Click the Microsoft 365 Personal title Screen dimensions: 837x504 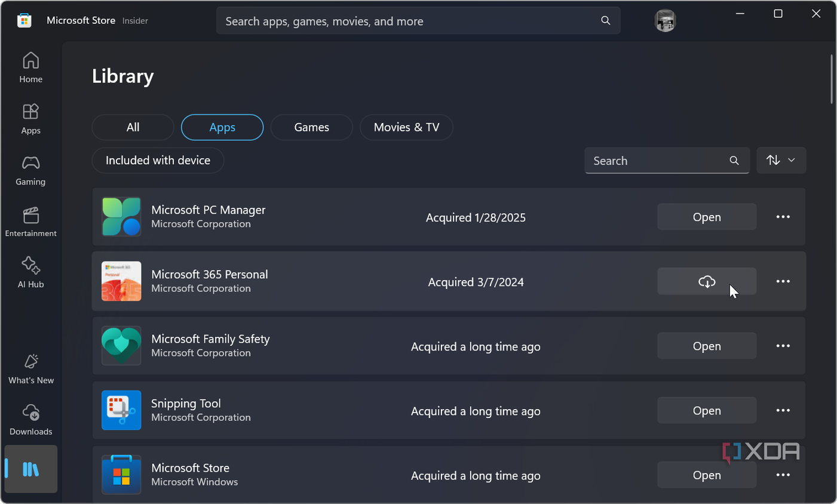[x=209, y=274]
